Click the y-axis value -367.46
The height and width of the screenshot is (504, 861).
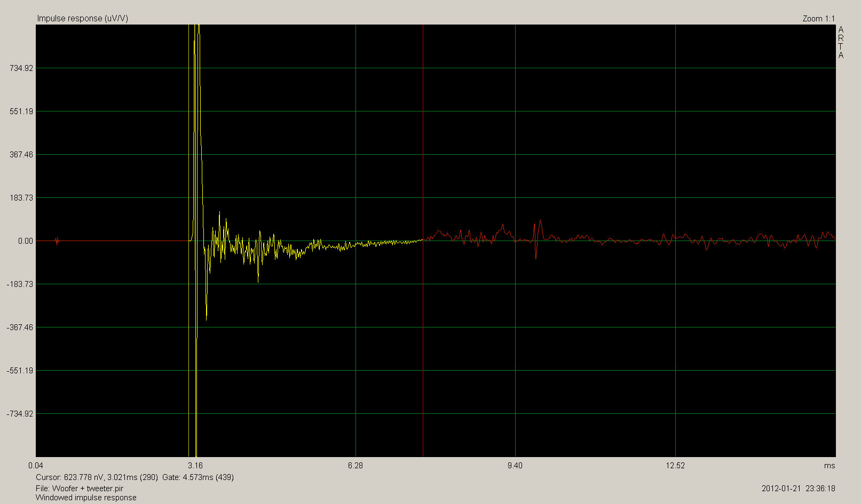20,327
